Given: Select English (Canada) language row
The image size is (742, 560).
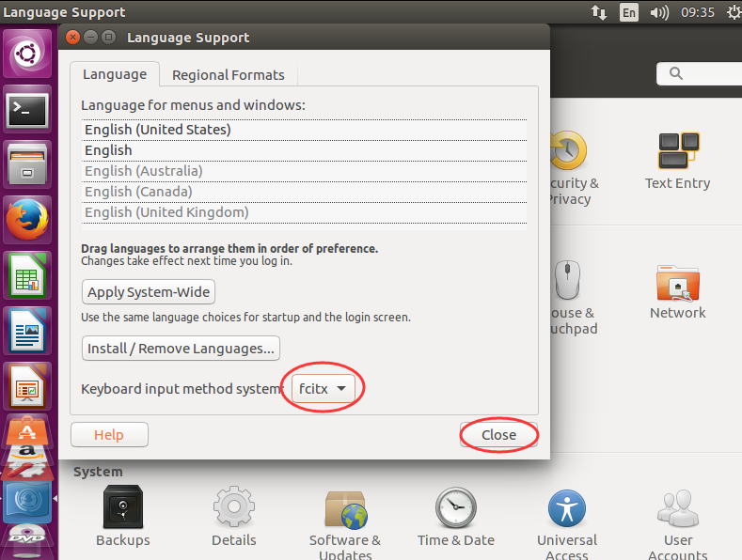Looking at the screenshot, I should pos(304,192).
